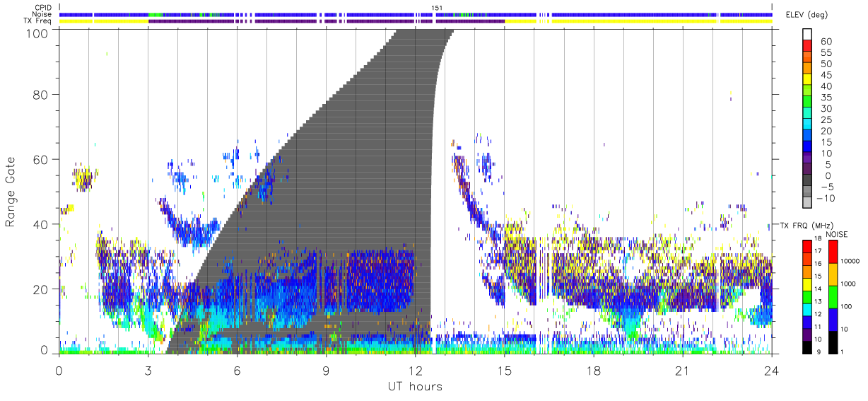Click NOISE legend value 1

tap(843, 351)
